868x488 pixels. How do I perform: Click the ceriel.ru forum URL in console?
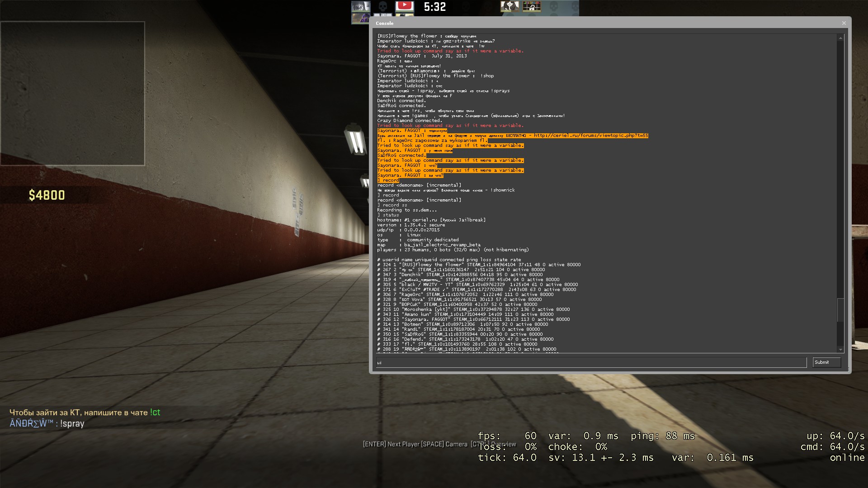[591, 136]
